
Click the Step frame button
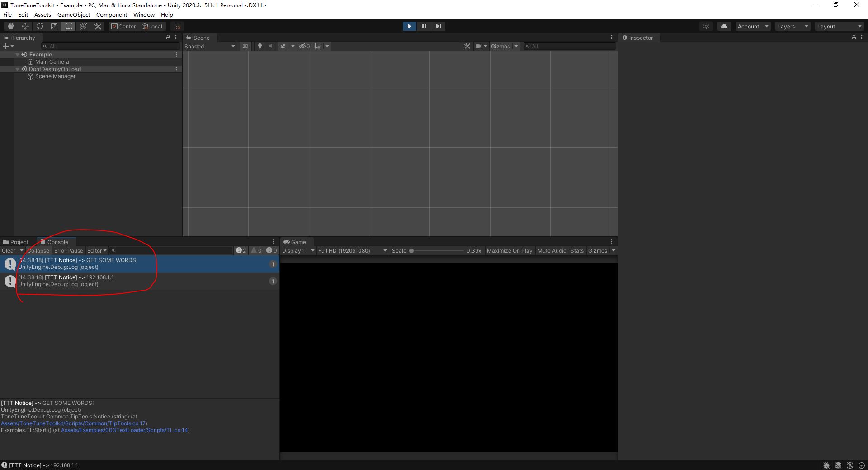(x=438, y=26)
